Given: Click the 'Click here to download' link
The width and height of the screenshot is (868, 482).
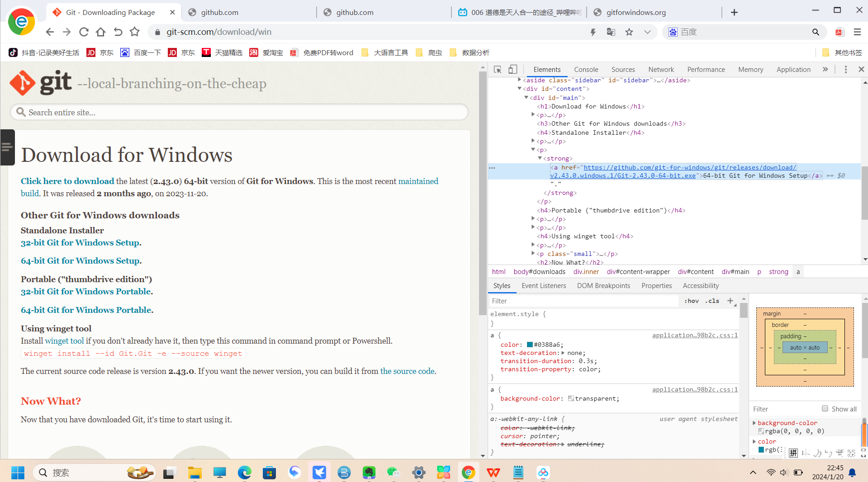Looking at the screenshot, I should click(x=67, y=181).
